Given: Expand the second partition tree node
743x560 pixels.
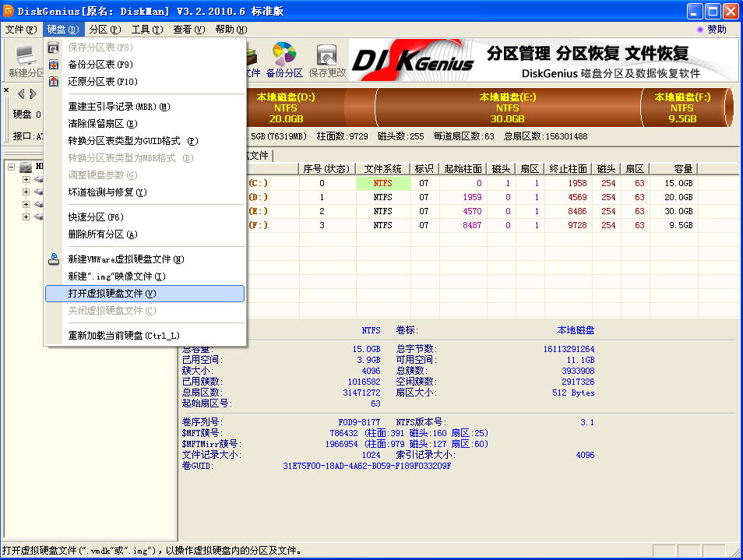Looking at the screenshot, I should tap(26, 192).
